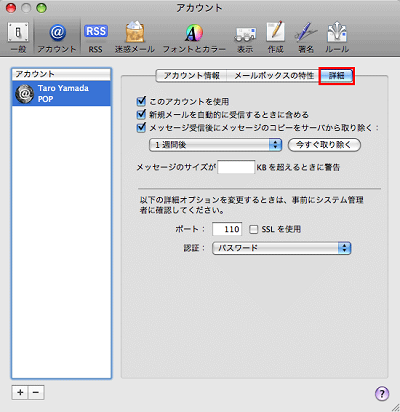
Task: Open the 認証 パスワード authentication dropdown
Action: click(282, 248)
